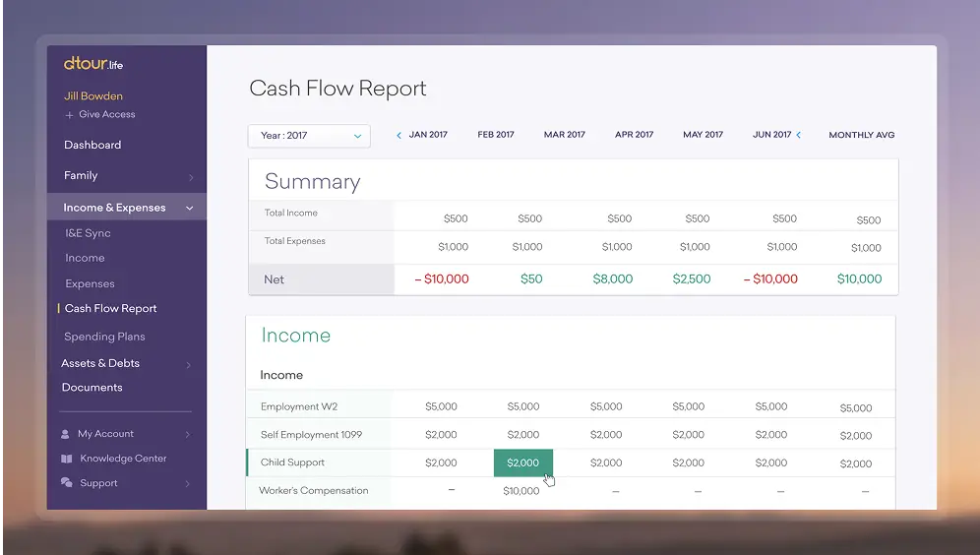Click the Net row label
Image resolution: width=980 pixels, height=555 pixels.
tap(274, 280)
